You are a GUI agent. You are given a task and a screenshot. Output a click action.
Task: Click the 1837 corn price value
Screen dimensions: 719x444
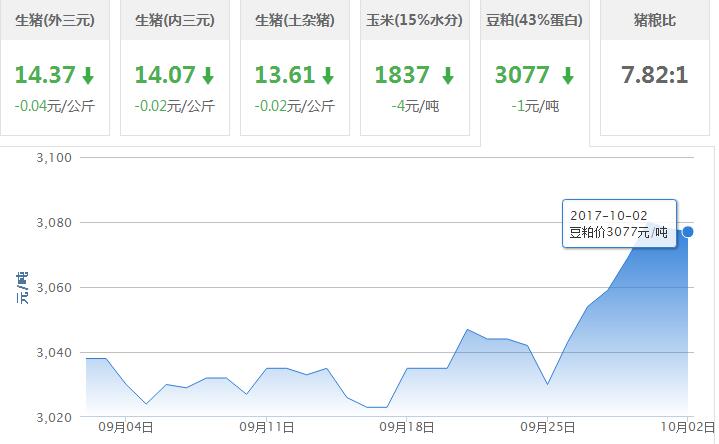[x=402, y=75]
